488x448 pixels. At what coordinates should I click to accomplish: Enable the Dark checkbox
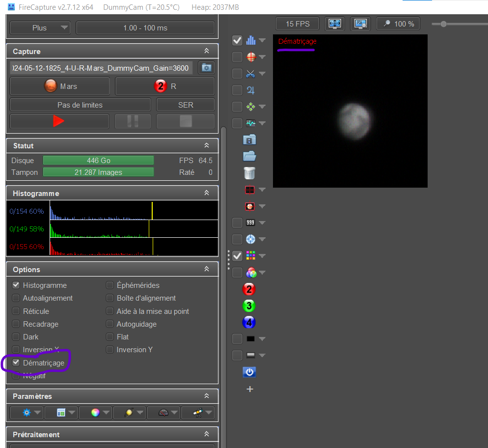click(16, 336)
